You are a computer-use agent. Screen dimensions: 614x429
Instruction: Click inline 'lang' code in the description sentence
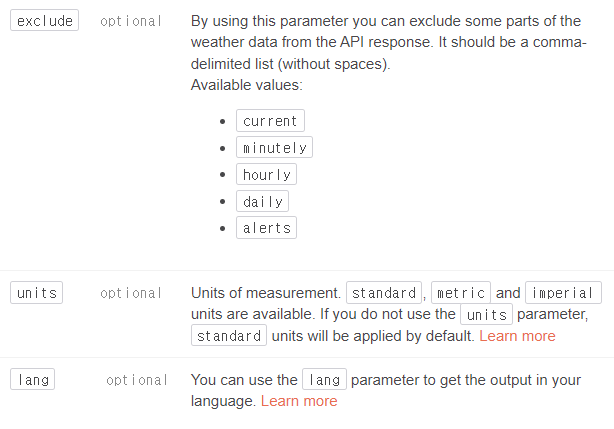point(324,380)
